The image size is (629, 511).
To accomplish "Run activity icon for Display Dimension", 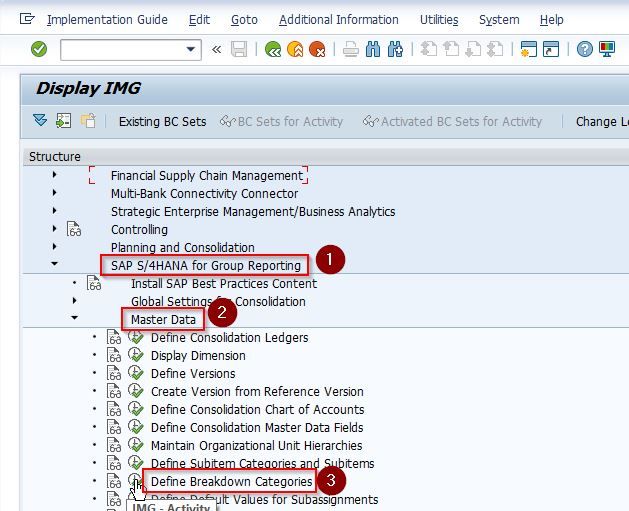I will [136, 355].
